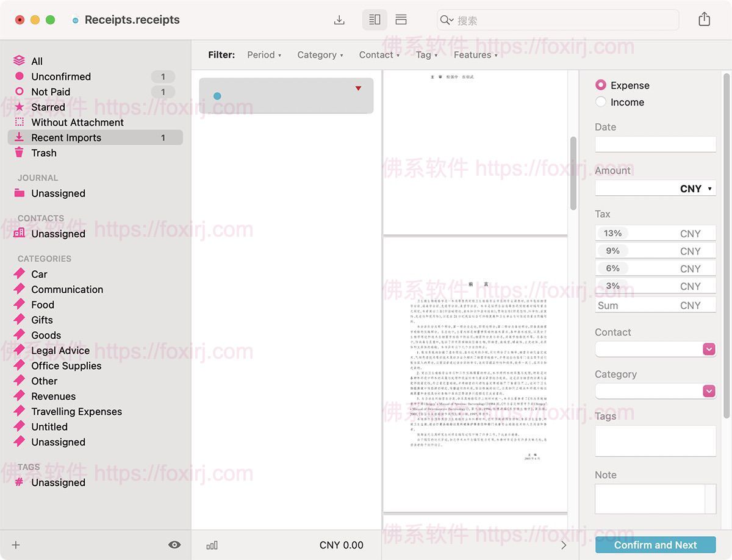Click the import download icon in toolbar
This screenshot has width=732, height=560.
pyautogui.click(x=339, y=20)
